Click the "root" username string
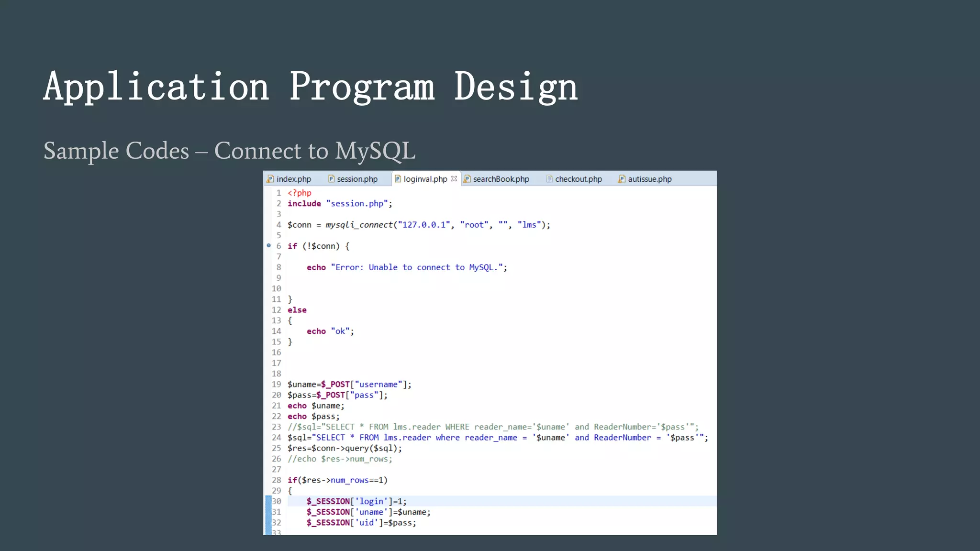Screen dimensions: 980x551 474,225
